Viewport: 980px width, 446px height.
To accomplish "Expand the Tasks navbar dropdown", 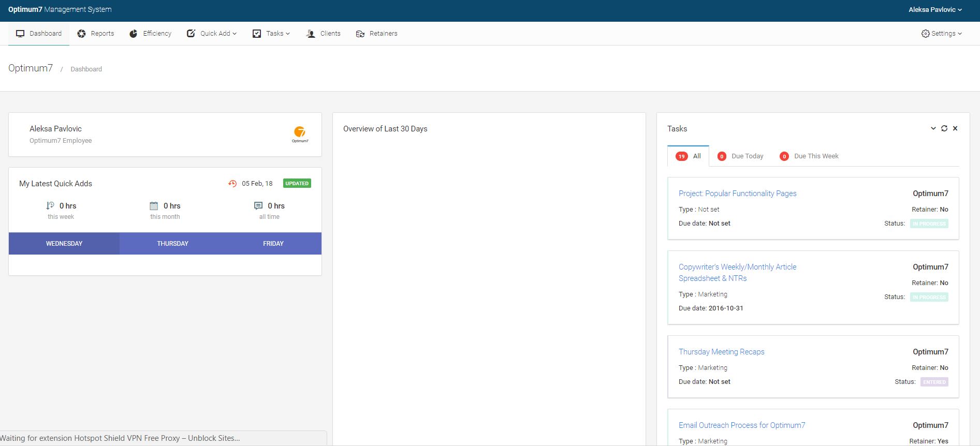I will [271, 34].
